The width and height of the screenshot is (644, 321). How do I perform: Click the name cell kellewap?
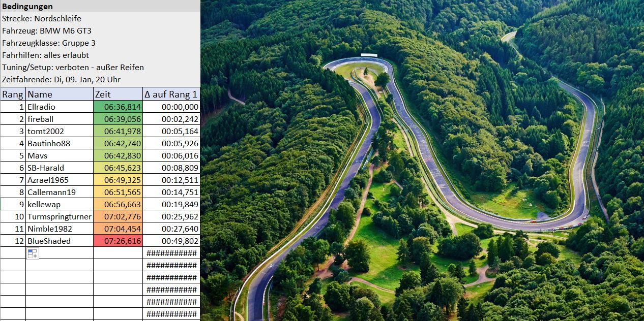pos(60,204)
